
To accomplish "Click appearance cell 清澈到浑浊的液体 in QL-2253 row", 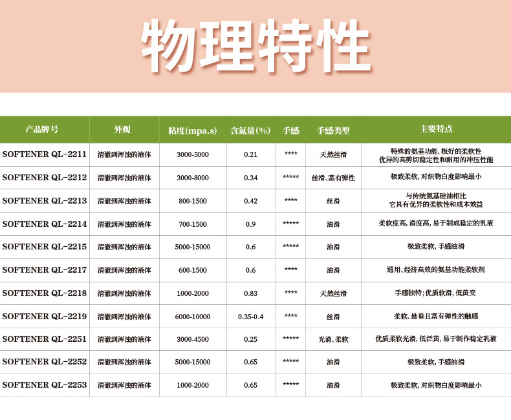I will point(124,385).
